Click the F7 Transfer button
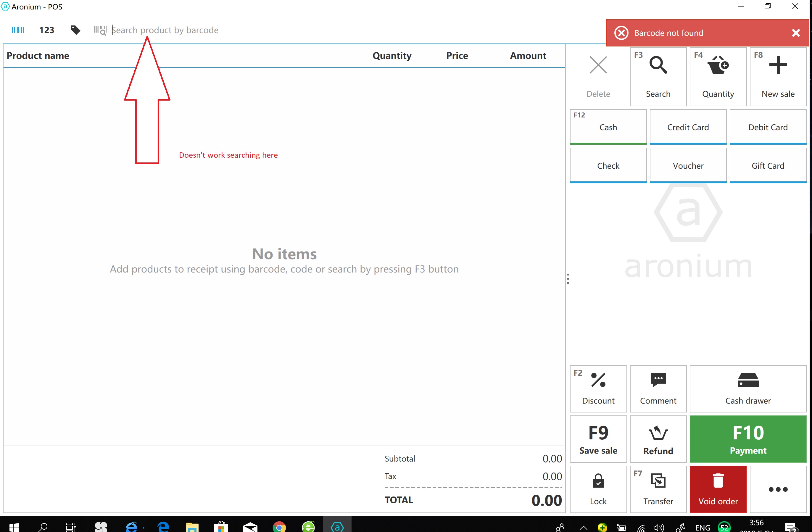The width and height of the screenshot is (812, 532). (x=658, y=489)
